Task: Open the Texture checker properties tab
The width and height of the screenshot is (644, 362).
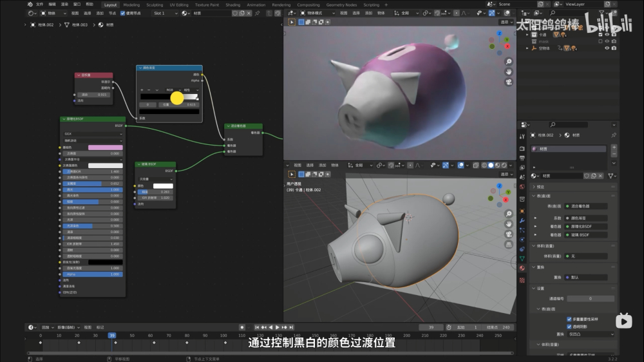Action: tap(522, 280)
